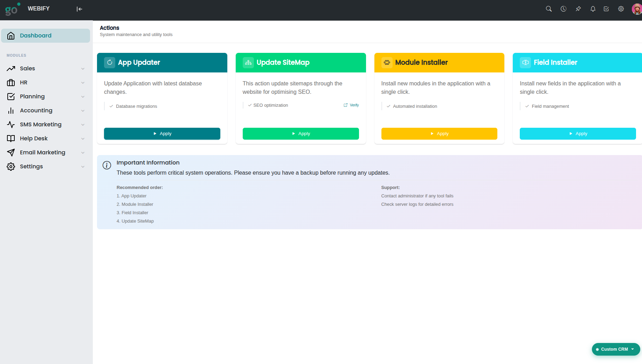Image resolution: width=642 pixels, height=364 pixels.
Task: Click the Help Desk book icon
Action: [x=11, y=139]
